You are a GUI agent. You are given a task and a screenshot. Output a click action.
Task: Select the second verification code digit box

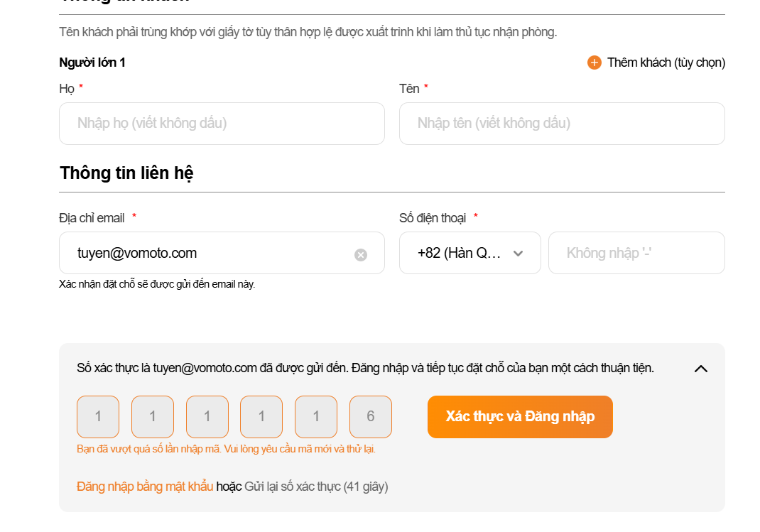point(153,417)
